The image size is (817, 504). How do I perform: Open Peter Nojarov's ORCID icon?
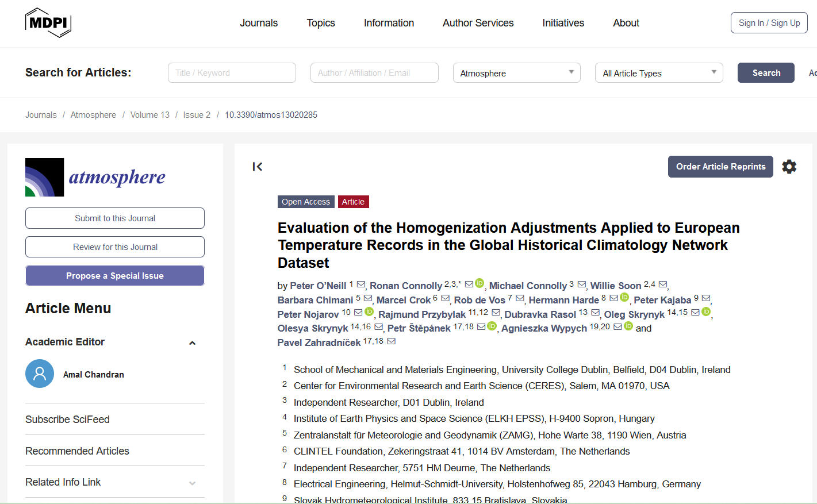369,311
